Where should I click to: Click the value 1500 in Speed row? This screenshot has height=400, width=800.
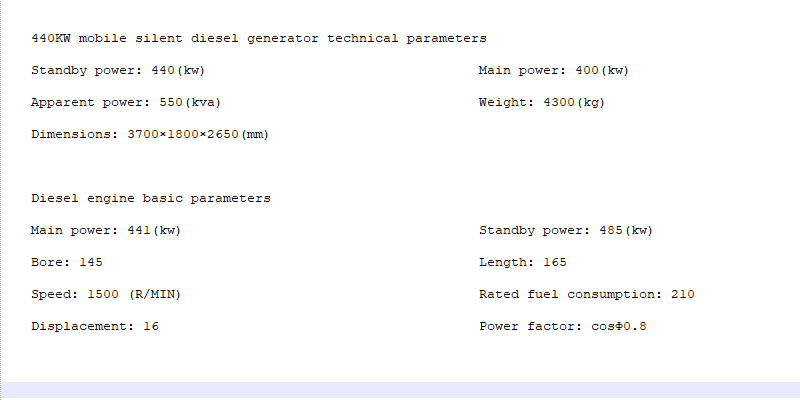click(x=103, y=294)
